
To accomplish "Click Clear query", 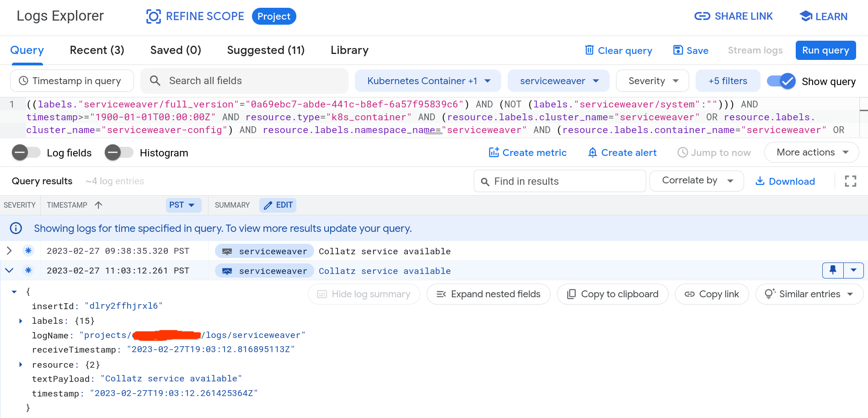I will [618, 50].
